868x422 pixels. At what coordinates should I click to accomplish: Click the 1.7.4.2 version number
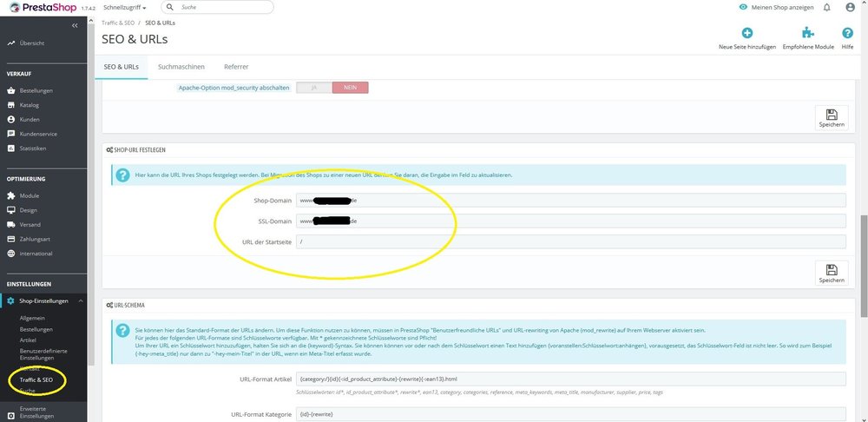click(90, 9)
